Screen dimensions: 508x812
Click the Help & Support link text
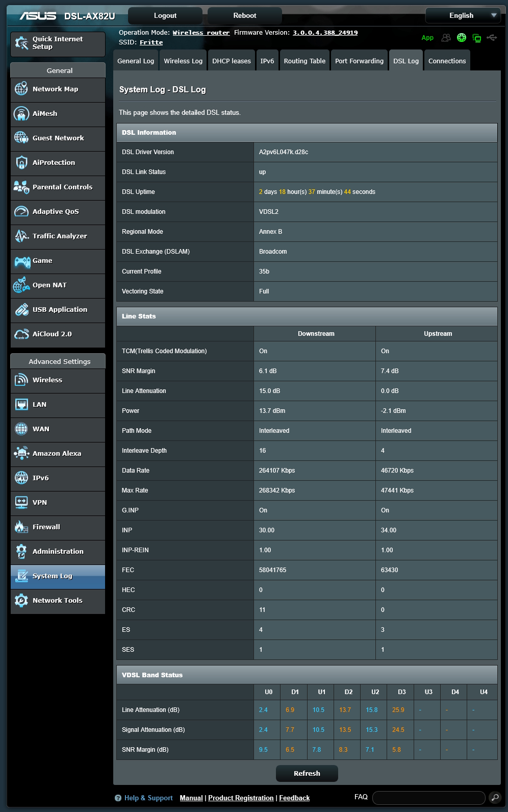coord(148,798)
